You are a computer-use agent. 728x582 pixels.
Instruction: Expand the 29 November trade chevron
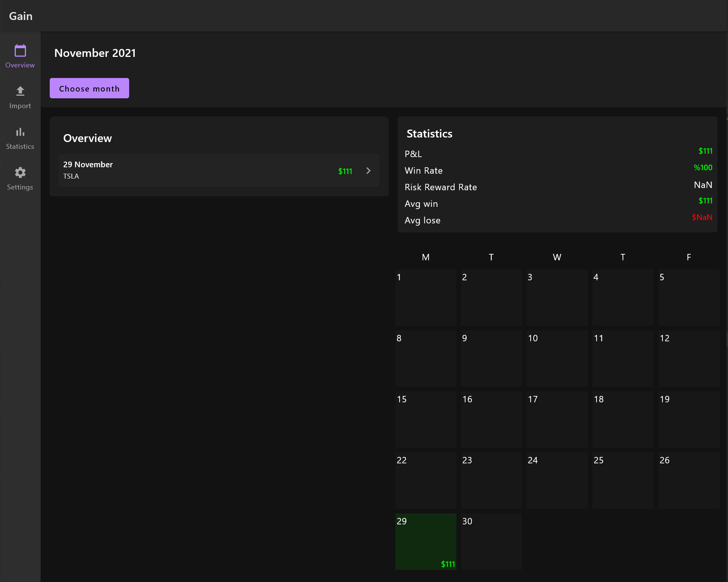[368, 171]
